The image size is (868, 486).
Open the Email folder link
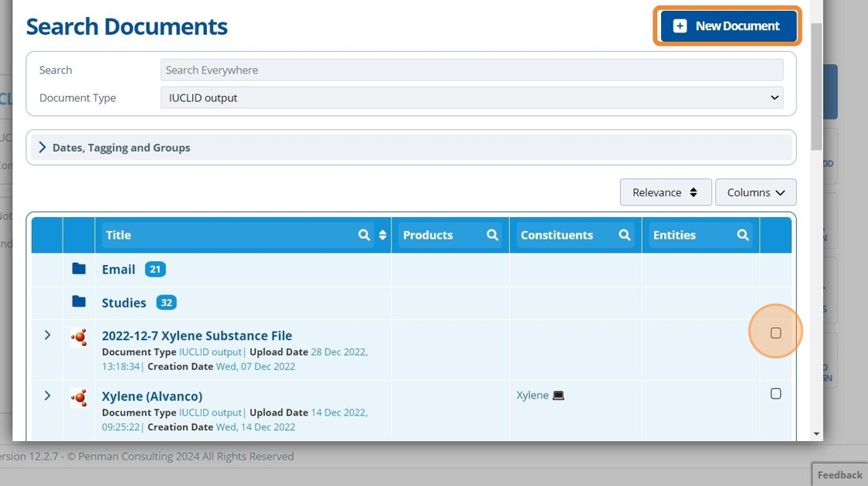119,270
